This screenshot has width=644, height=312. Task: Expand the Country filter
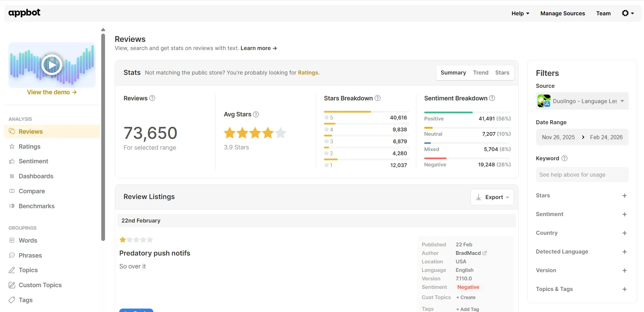pos(624,233)
